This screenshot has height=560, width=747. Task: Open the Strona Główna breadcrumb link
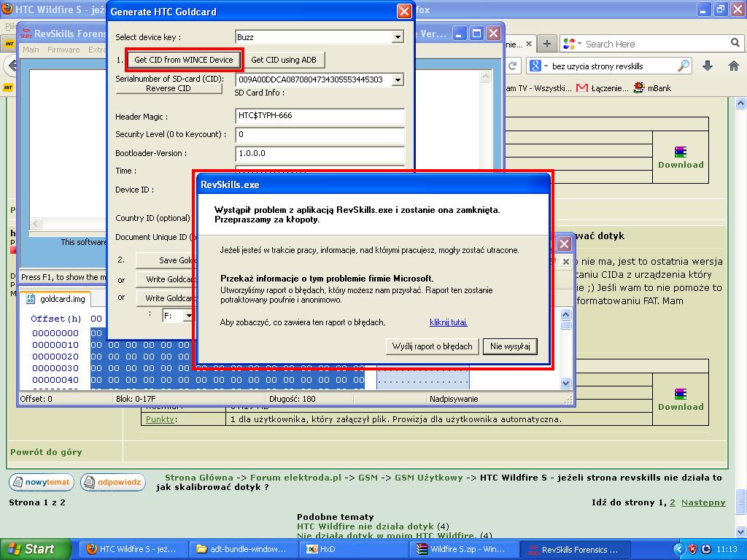pos(199,478)
